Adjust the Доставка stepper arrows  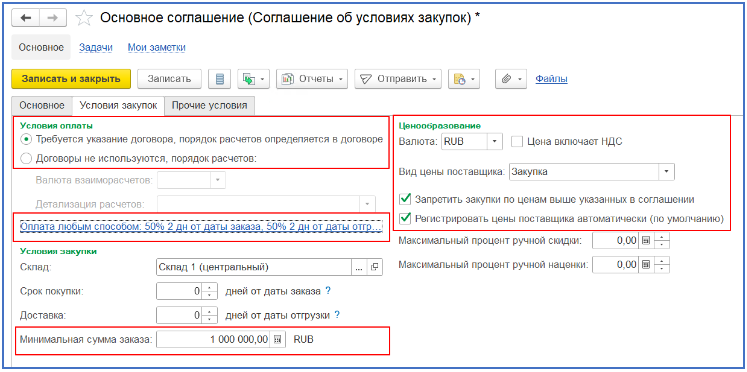(210, 315)
